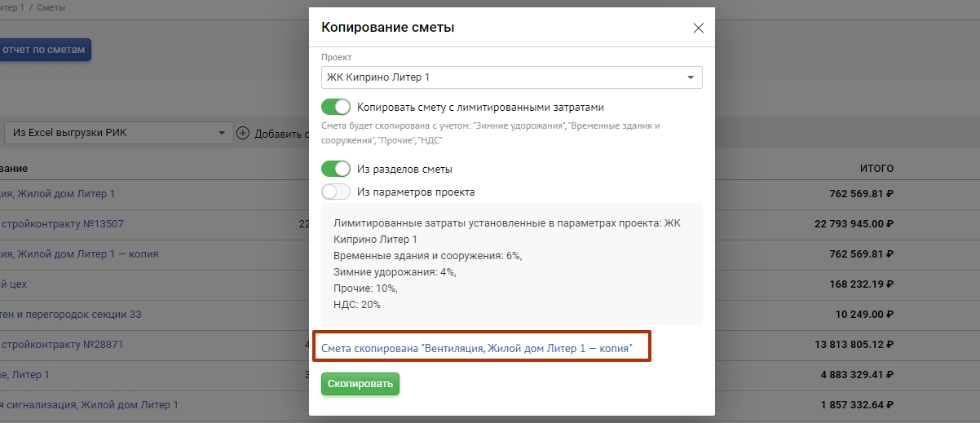Open the Сметы breadcrumb item
Viewport: 980px width, 423px height.
pos(51,7)
